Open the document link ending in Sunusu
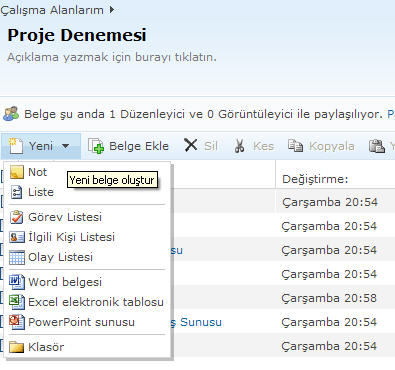The width and height of the screenshot is (395, 370). coord(197,322)
